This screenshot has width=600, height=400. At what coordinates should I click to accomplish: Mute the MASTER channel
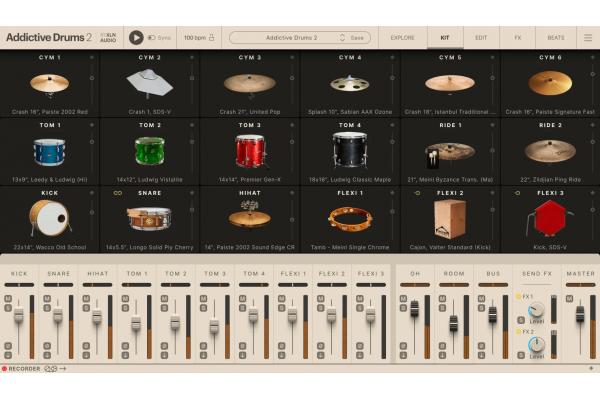[569, 299]
